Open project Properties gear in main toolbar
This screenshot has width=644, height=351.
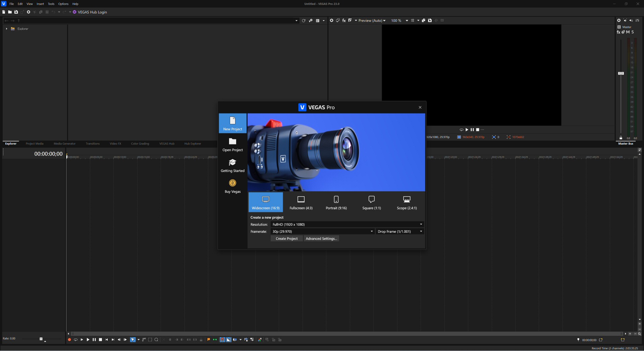coord(29,12)
